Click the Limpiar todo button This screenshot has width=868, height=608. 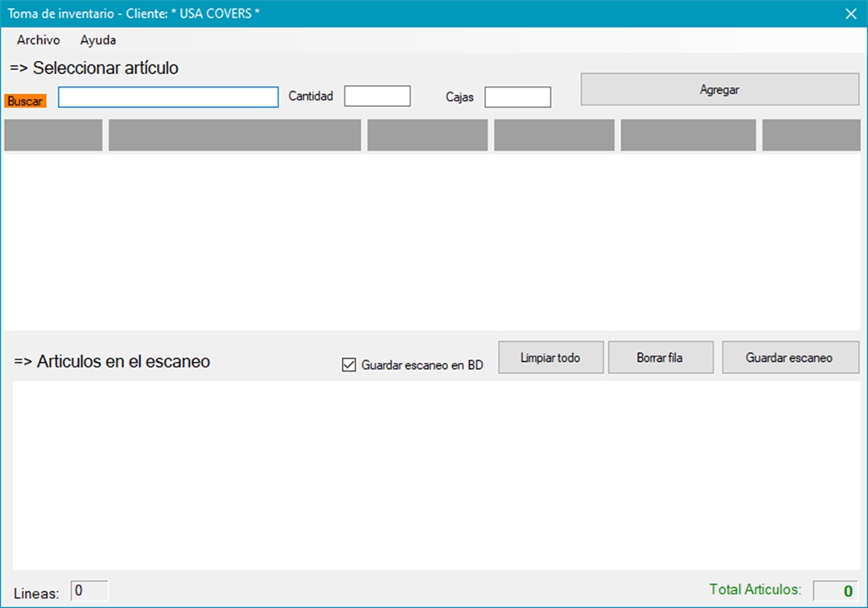550,358
